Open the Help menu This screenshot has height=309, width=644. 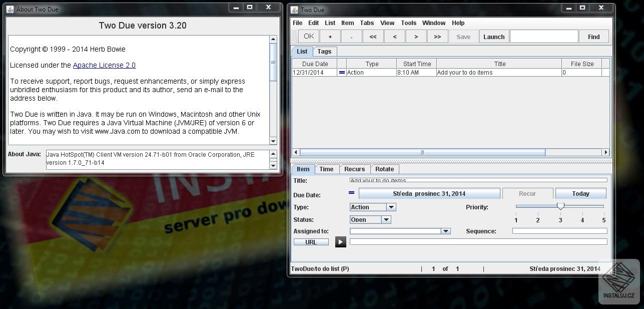point(458,23)
